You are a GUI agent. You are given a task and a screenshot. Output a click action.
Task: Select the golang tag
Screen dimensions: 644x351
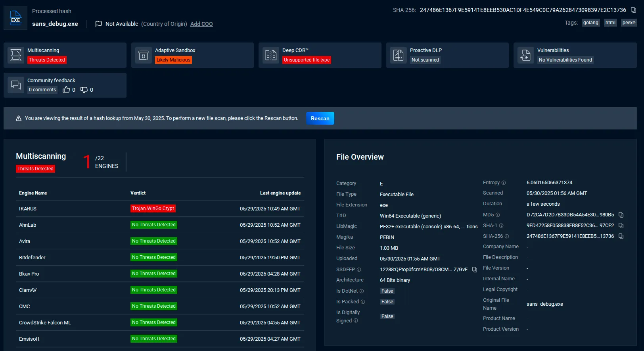pos(591,23)
